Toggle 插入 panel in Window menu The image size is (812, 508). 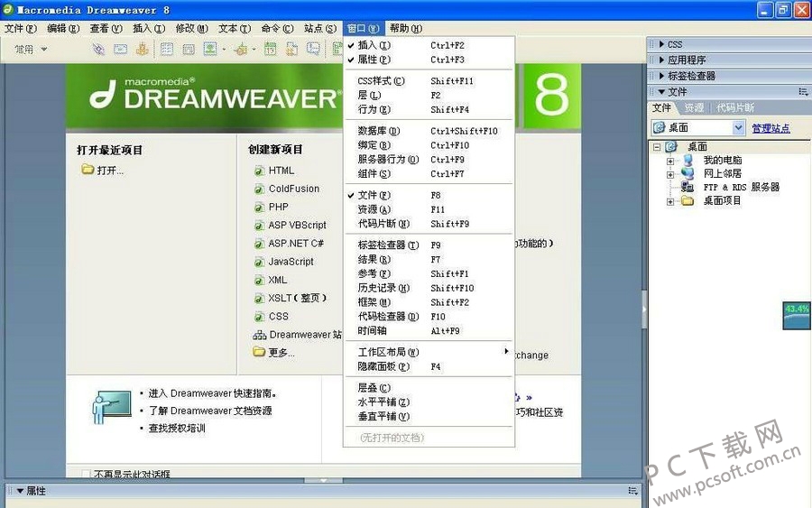pyautogui.click(x=429, y=45)
